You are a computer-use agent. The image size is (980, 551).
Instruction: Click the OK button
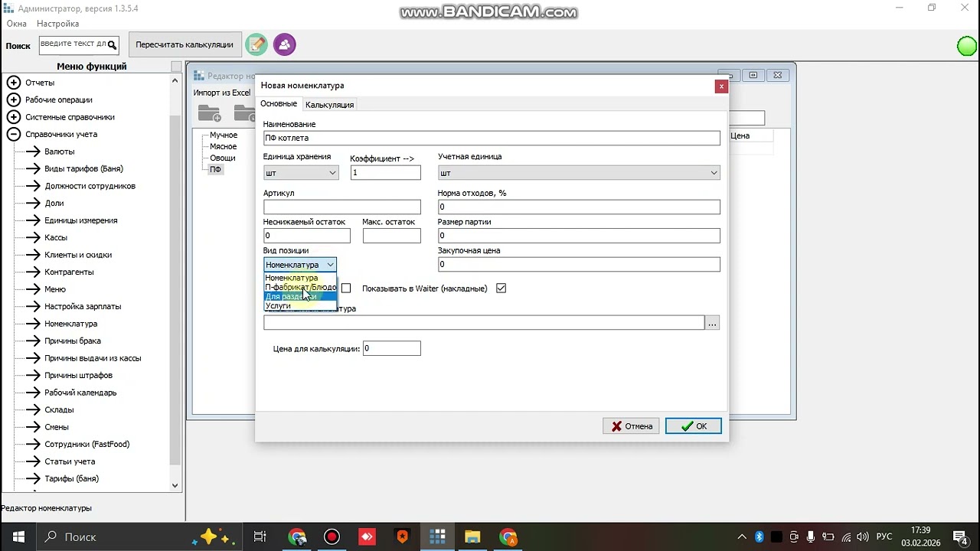[x=694, y=426]
